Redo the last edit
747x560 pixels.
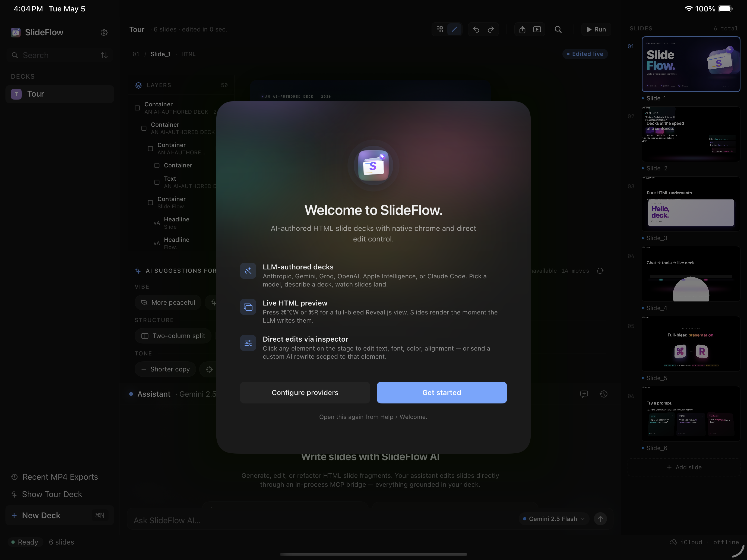click(x=491, y=29)
